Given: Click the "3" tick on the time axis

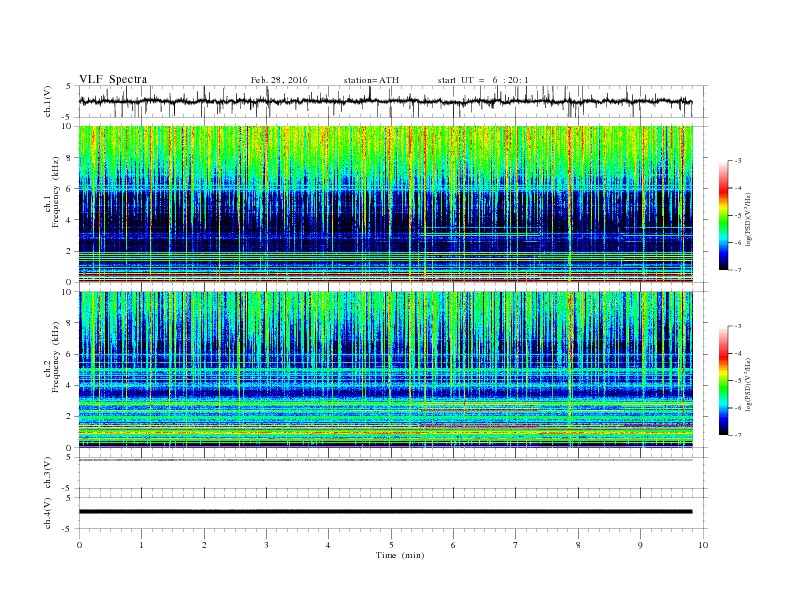Looking at the screenshot, I should [266, 545].
